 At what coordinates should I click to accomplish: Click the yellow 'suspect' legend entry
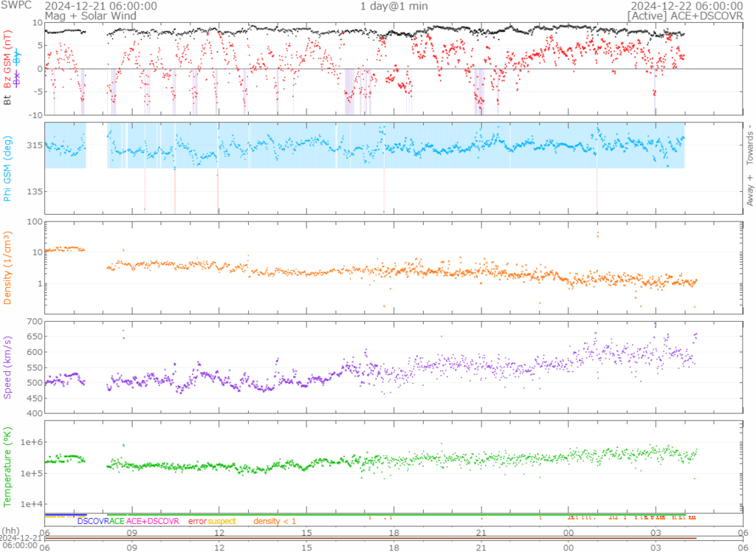pos(221,521)
